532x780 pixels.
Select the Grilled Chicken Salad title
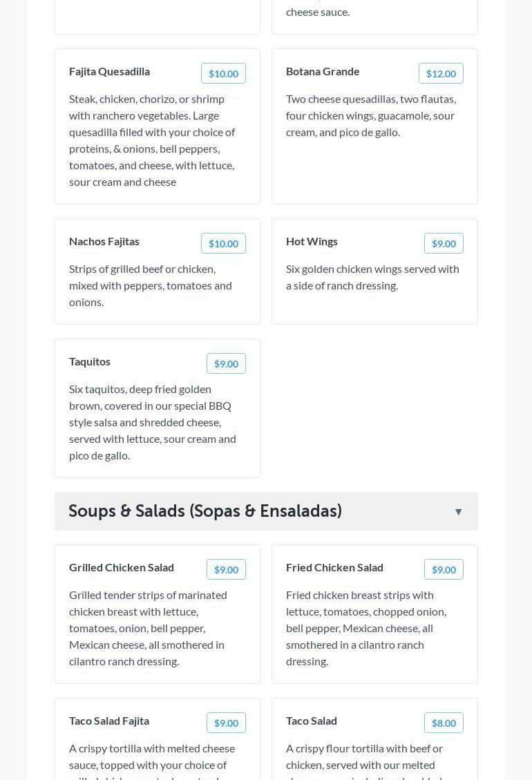coord(122,567)
